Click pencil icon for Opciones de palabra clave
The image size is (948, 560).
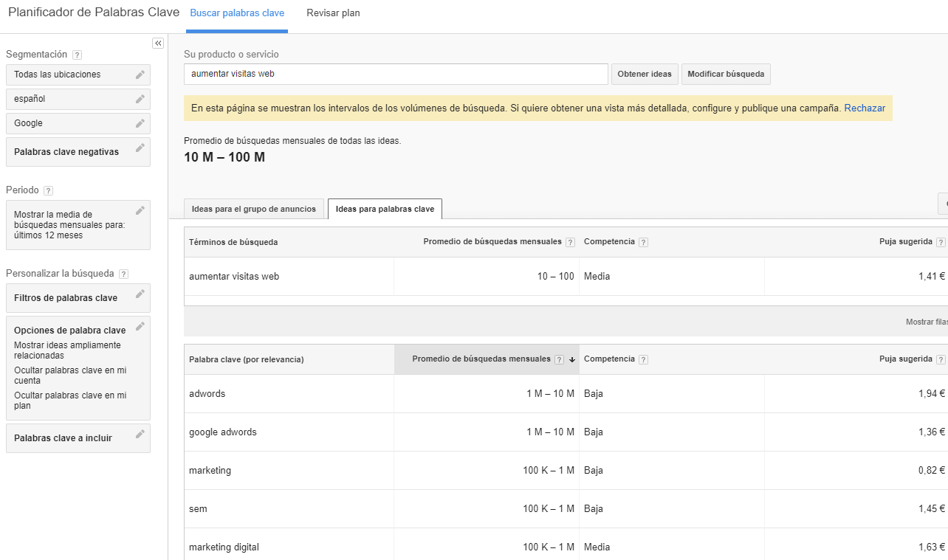[140, 327]
